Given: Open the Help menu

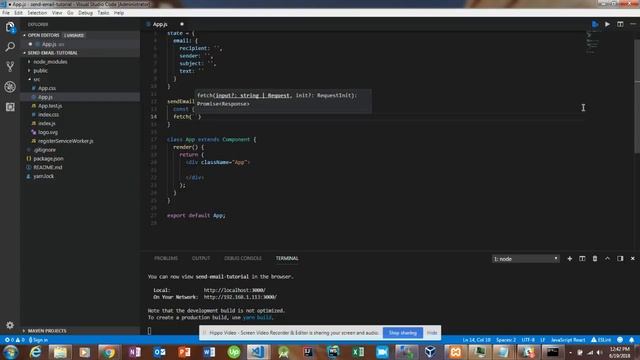Looking at the screenshot, I should pos(119,13).
